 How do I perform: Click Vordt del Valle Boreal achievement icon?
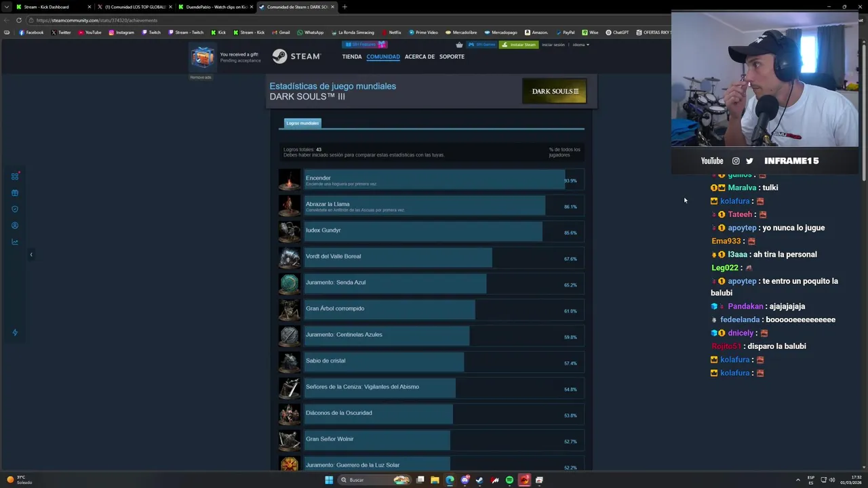point(290,259)
